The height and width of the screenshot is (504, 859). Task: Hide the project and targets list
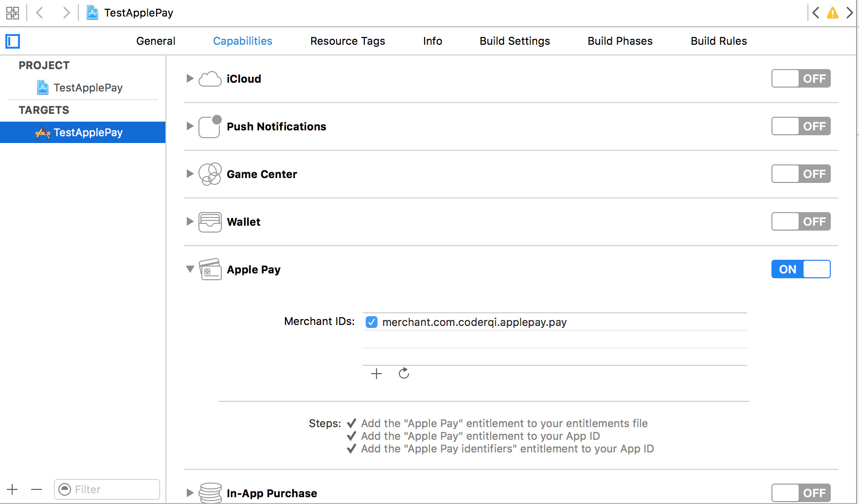pyautogui.click(x=13, y=41)
